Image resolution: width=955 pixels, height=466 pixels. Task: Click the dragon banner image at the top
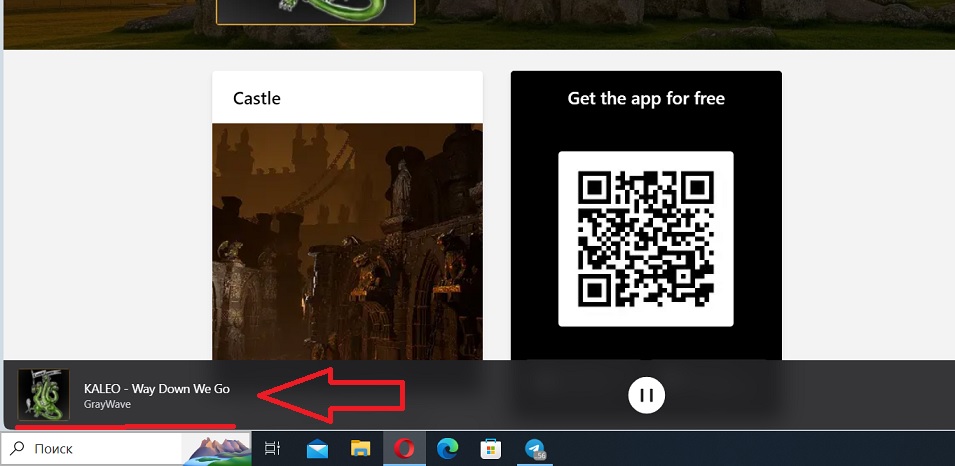tap(315, 12)
